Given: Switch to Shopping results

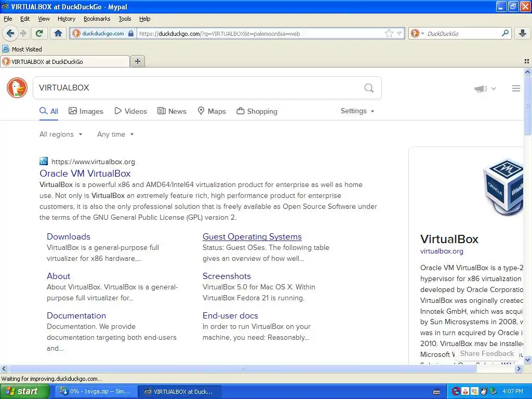Looking at the screenshot, I should click(257, 111).
